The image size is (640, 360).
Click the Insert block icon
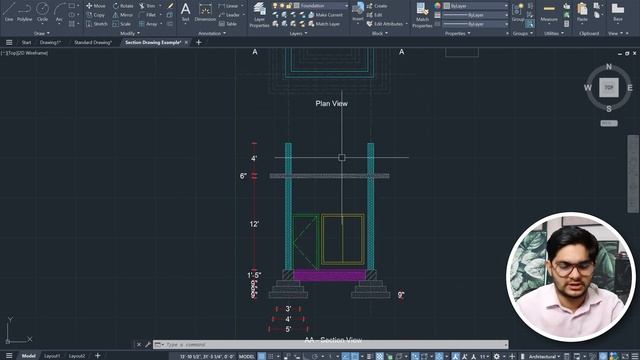tap(358, 12)
